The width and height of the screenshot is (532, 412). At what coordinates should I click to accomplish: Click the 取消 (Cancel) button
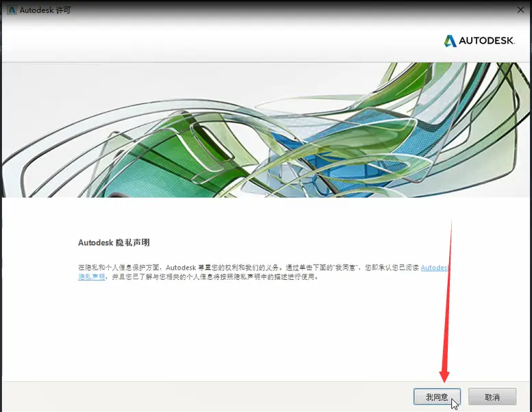pos(492,396)
